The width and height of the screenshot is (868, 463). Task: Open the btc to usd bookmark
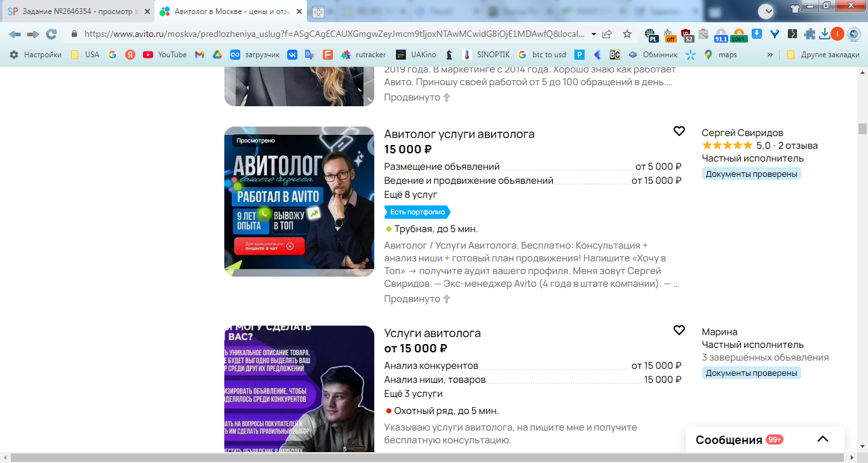click(x=542, y=55)
